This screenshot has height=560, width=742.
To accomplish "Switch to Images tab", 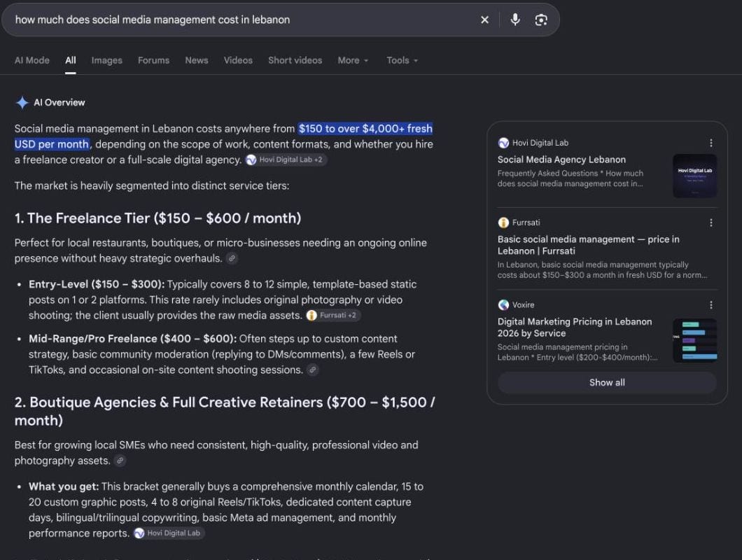I will [x=107, y=61].
